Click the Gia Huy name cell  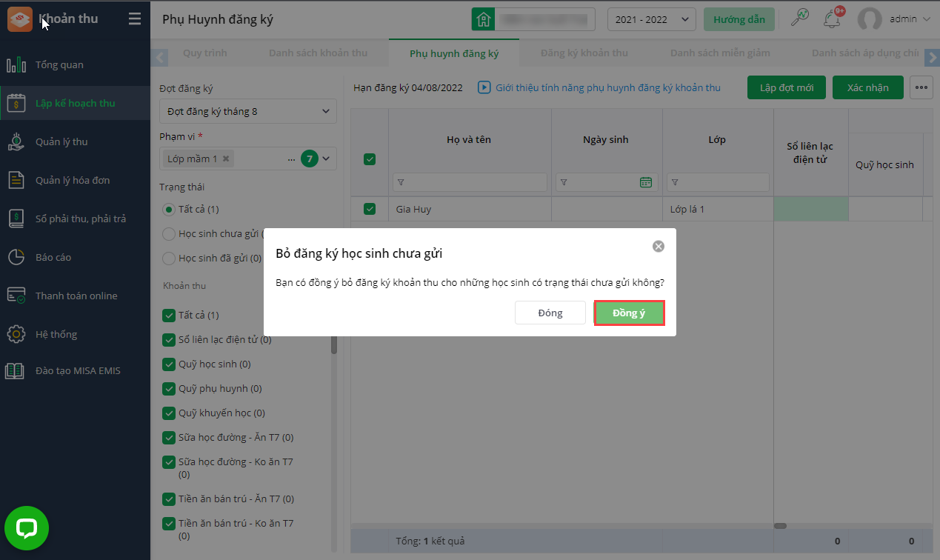[470, 209]
